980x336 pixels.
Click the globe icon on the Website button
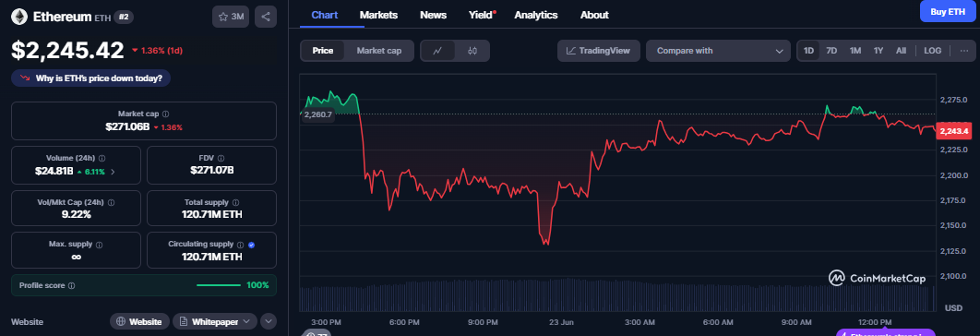pos(121,321)
